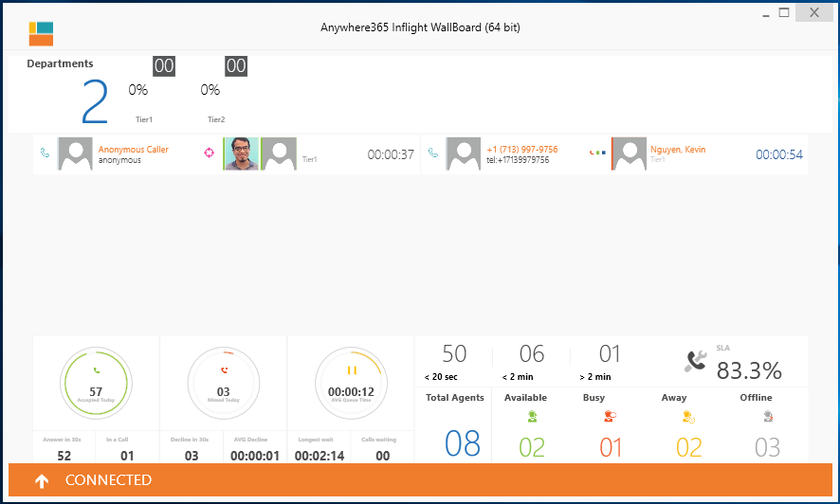Click the agent photo thumbnail with glasses
840x504 pixels.
click(x=241, y=153)
